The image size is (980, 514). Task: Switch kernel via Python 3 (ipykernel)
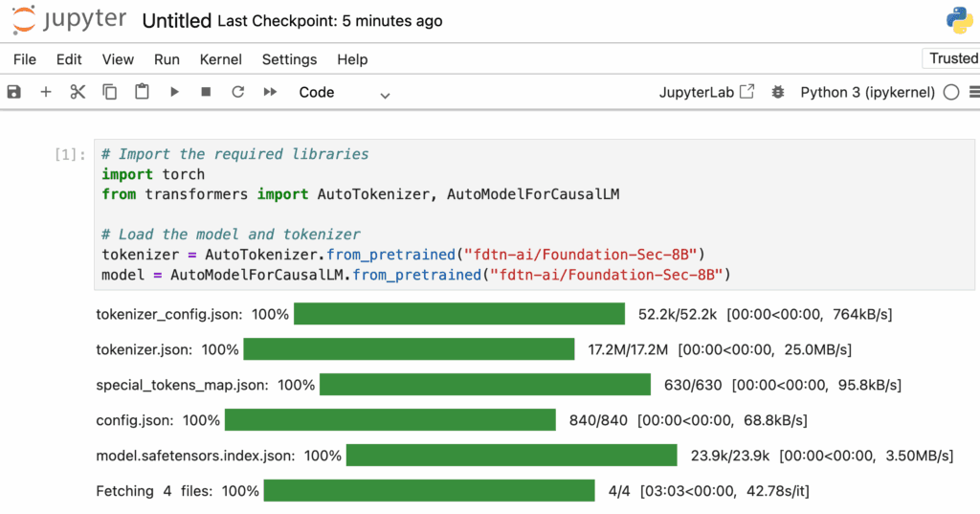click(867, 93)
